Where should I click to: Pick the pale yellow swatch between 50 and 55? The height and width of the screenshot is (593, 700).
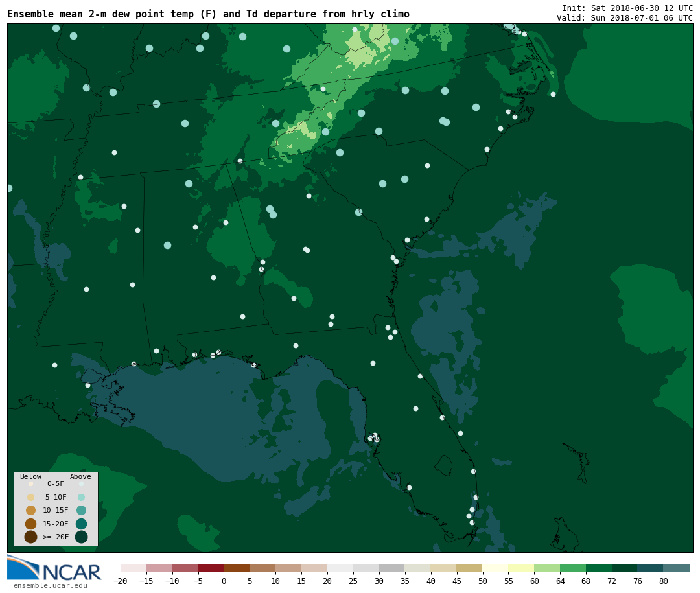[496, 568]
